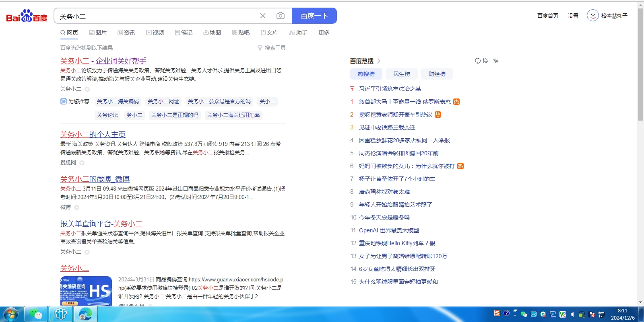Click the Sogou input method tray icon

pos(497,313)
